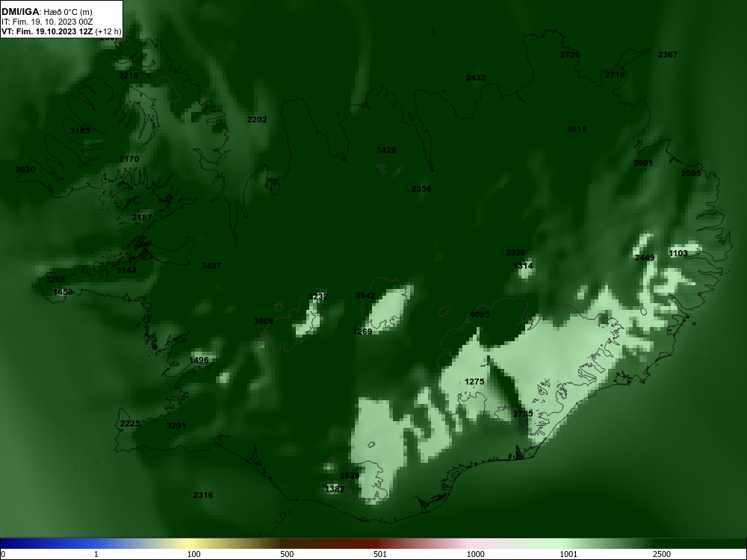Click the 2225 value label

(x=130, y=423)
